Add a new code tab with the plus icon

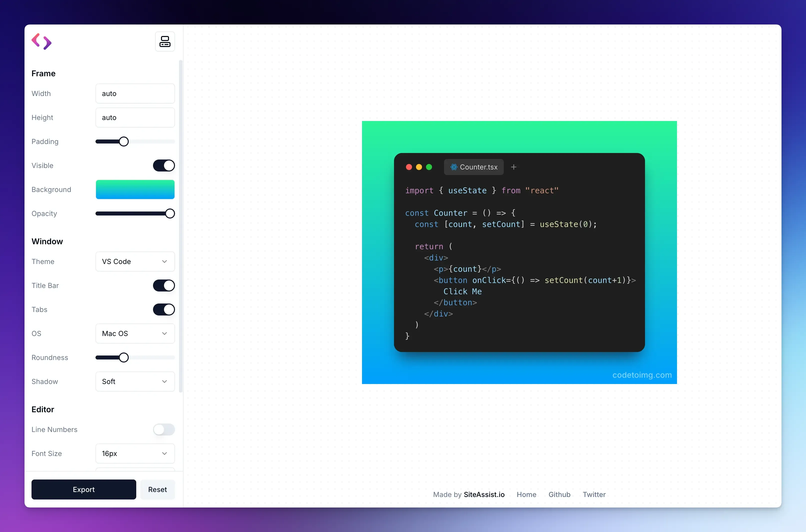point(513,167)
